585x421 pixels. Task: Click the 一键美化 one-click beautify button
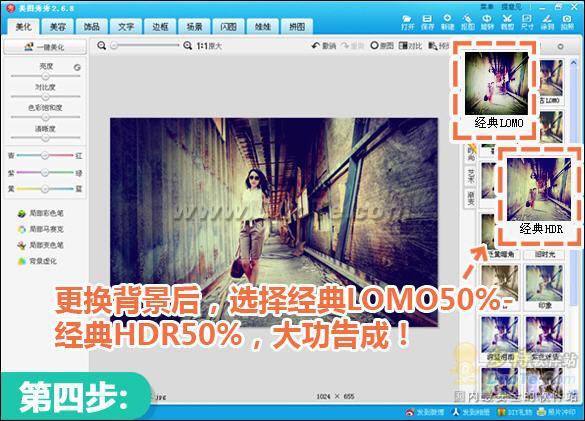tap(45, 47)
